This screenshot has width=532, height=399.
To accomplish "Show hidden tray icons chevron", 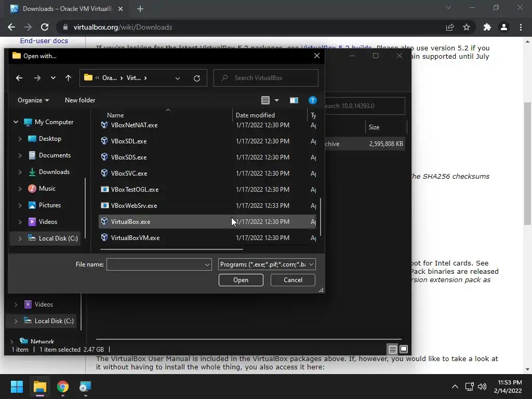I will [455, 387].
